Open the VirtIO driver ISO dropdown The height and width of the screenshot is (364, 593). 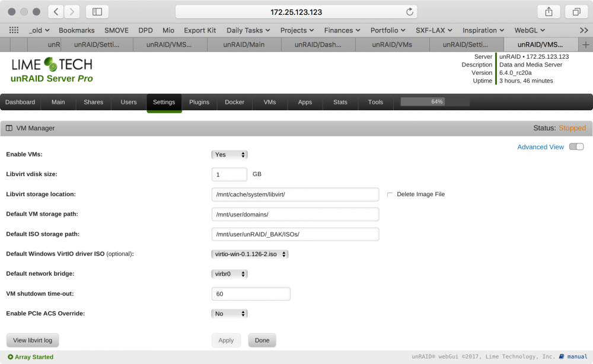[250, 254]
